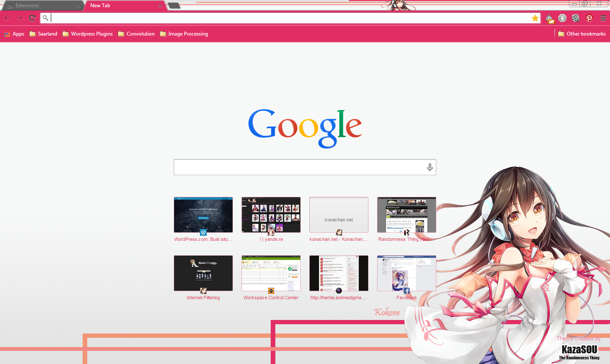This screenshot has width=610, height=364.
Task: Click the 'Workspace Control Center' link text
Action: point(271,298)
